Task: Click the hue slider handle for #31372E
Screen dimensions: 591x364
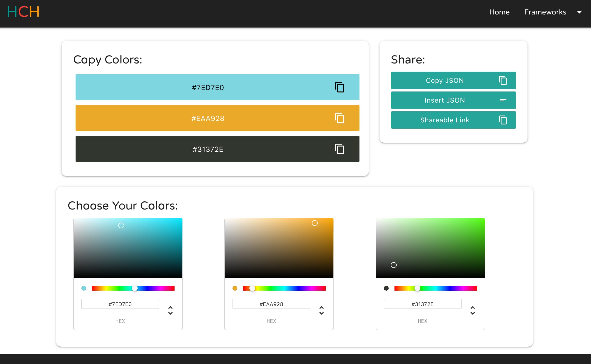Action: (x=417, y=288)
